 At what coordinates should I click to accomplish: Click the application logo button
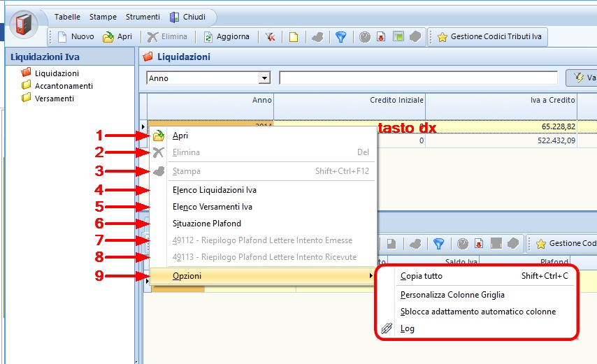(26, 24)
